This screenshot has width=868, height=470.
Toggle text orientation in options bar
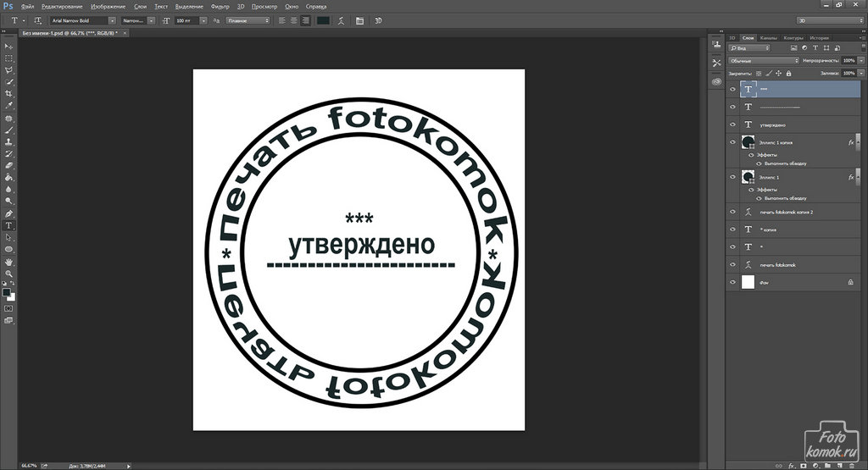(37, 20)
